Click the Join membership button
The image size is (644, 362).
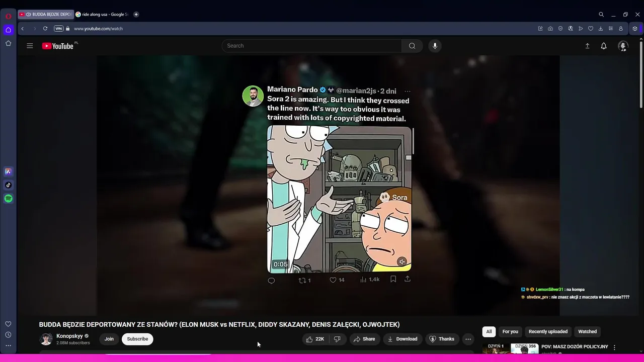pos(109,339)
